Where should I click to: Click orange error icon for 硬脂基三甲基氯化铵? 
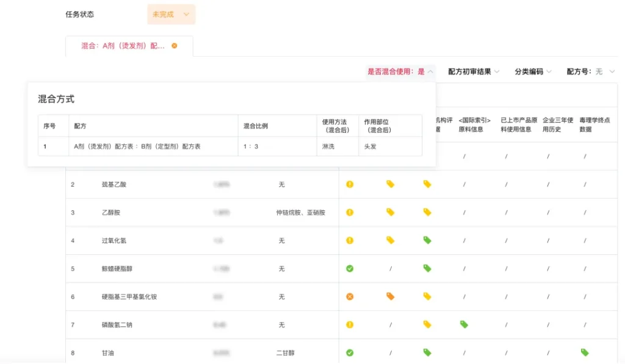click(x=350, y=296)
